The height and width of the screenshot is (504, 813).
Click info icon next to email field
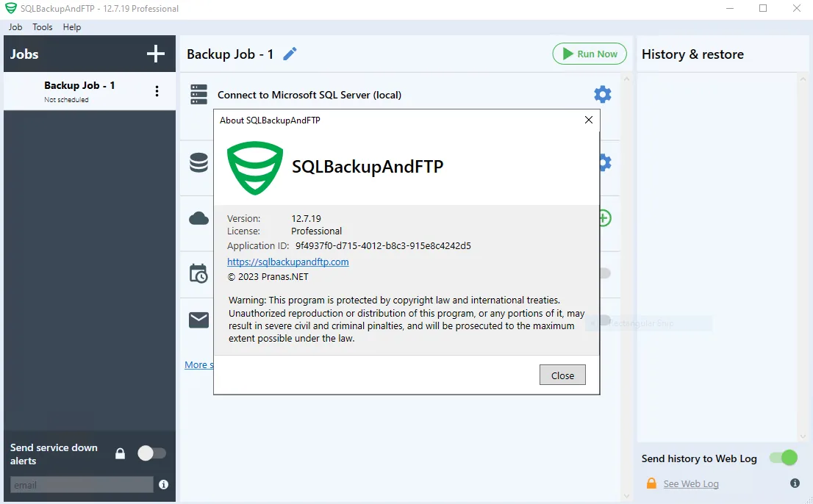point(164,484)
